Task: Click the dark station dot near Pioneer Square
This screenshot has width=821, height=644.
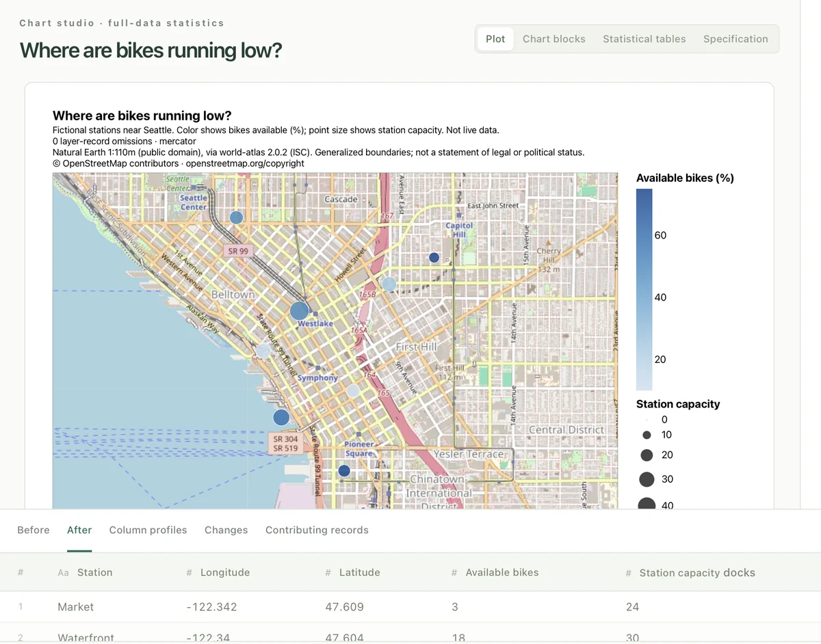Action: point(344,470)
